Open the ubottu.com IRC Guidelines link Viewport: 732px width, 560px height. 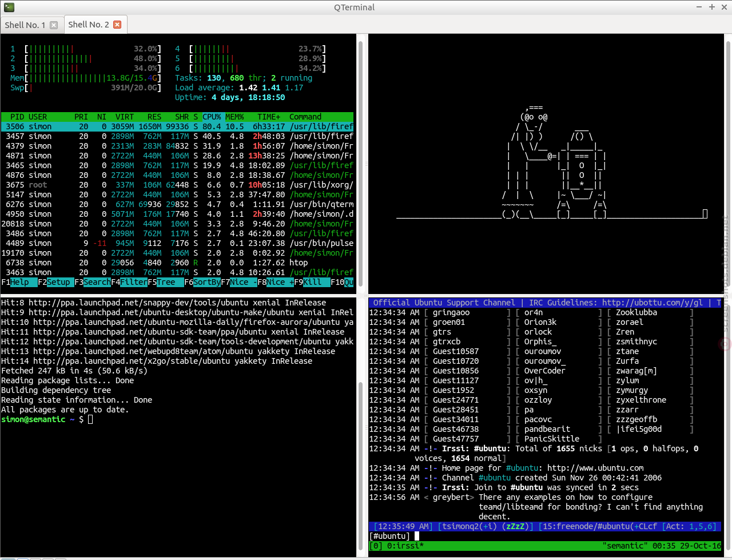(x=653, y=303)
